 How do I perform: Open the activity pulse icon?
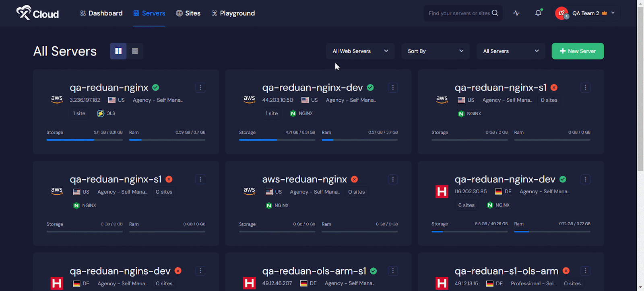(516, 13)
